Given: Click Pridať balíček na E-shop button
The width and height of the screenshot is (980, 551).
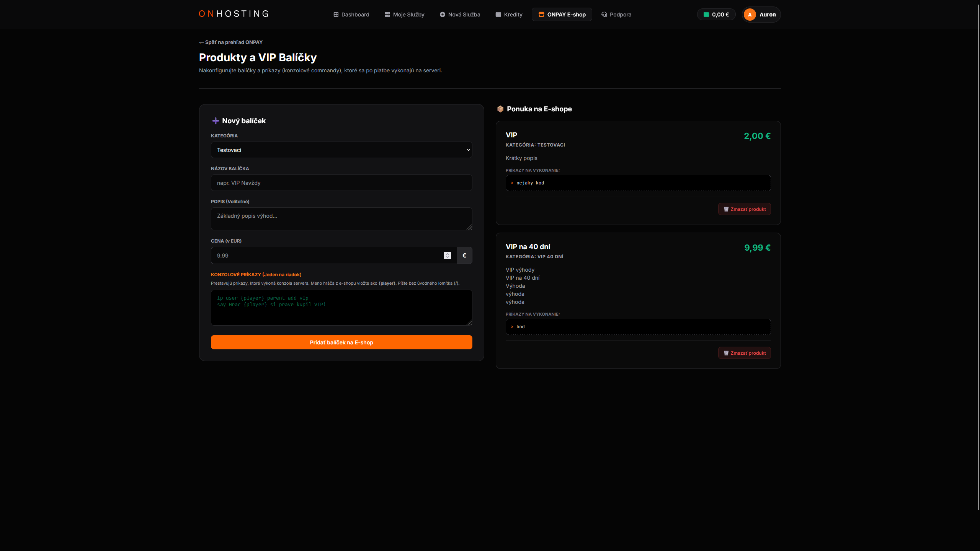Looking at the screenshot, I should (341, 342).
